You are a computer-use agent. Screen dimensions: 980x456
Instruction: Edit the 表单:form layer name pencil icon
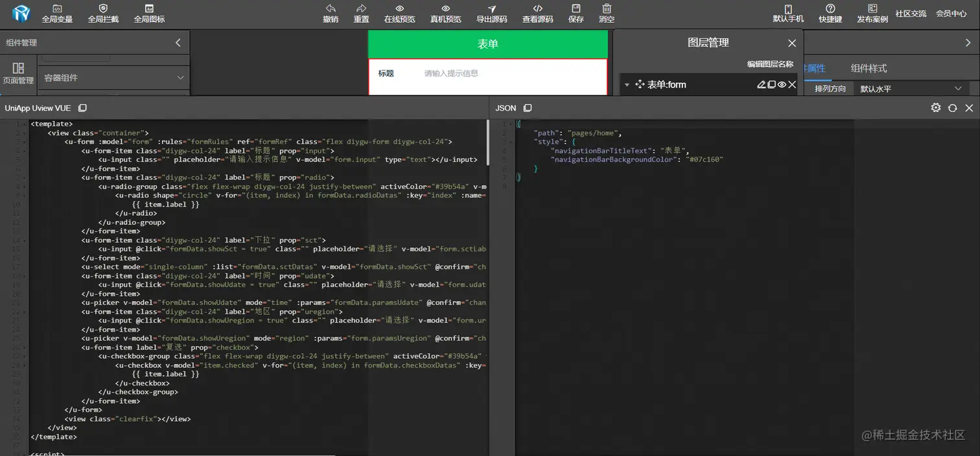pos(762,85)
